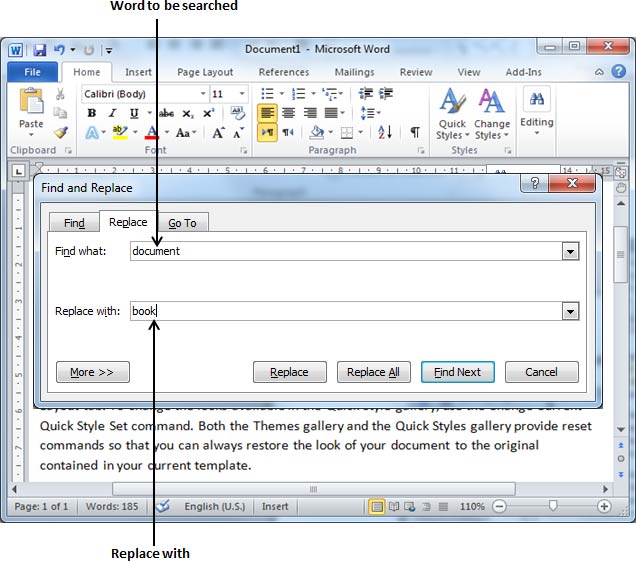Click the Paste icon in Clipboard group
The image size is (636, 561).
coord(31,104)
